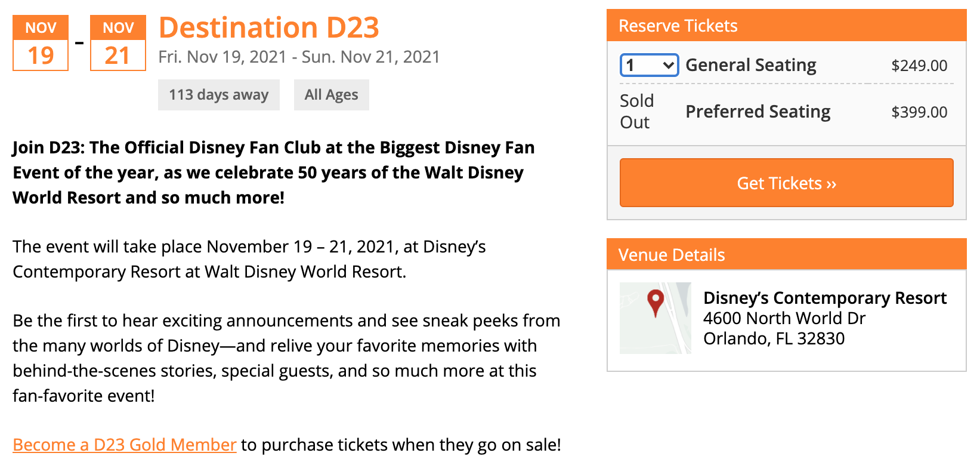The image size is (980, 462).
Task: Select the All Ages badge
Action: click(x=332, y=95)
